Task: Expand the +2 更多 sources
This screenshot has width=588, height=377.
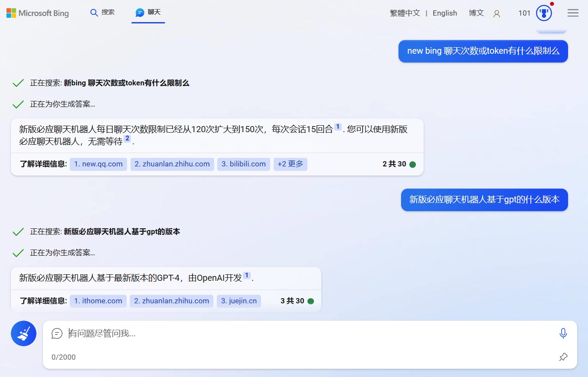Action: [x=291, y=164]
